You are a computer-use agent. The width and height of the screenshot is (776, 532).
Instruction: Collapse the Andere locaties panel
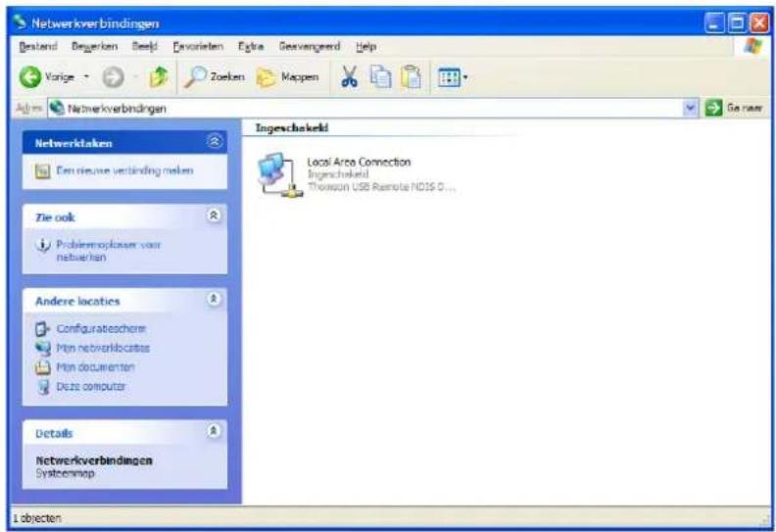[214, 299]
